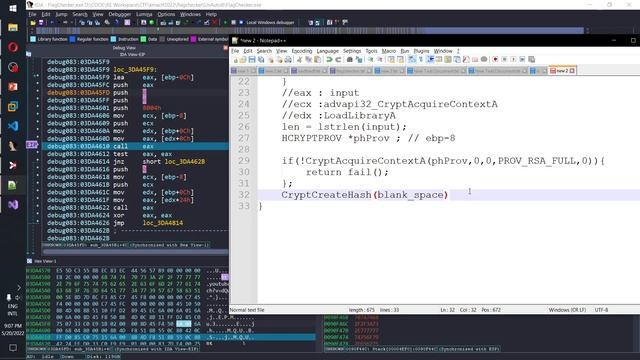Screen dimensions: 640x360
Task: Click Notepad++ Record macro button
Action: [496, 60]
